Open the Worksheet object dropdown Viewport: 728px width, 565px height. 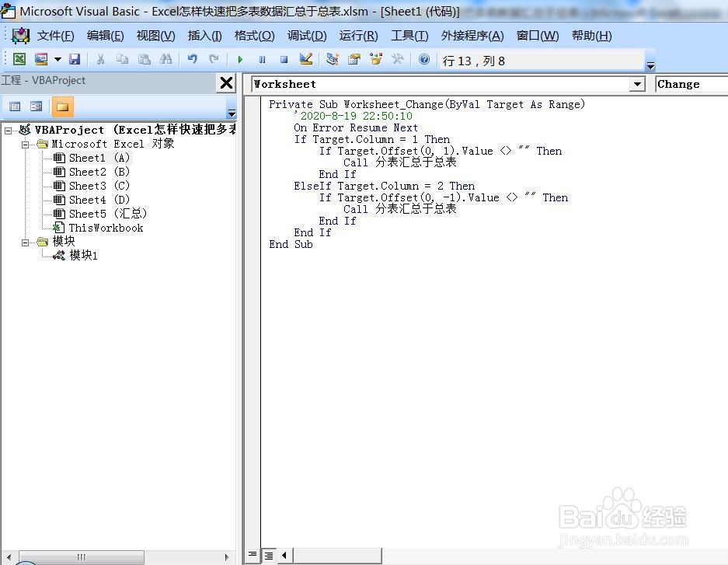637,85
